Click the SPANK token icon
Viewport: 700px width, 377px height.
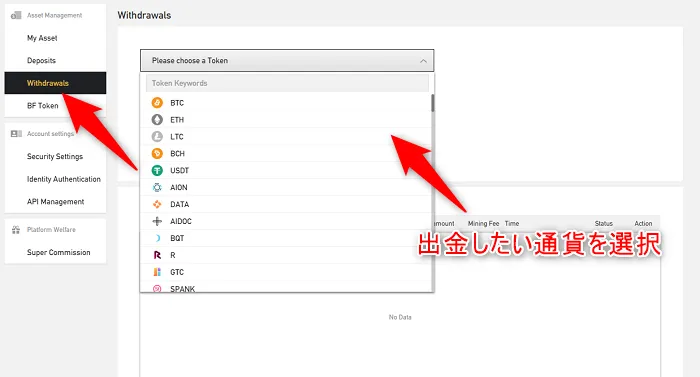coord(157,289)
